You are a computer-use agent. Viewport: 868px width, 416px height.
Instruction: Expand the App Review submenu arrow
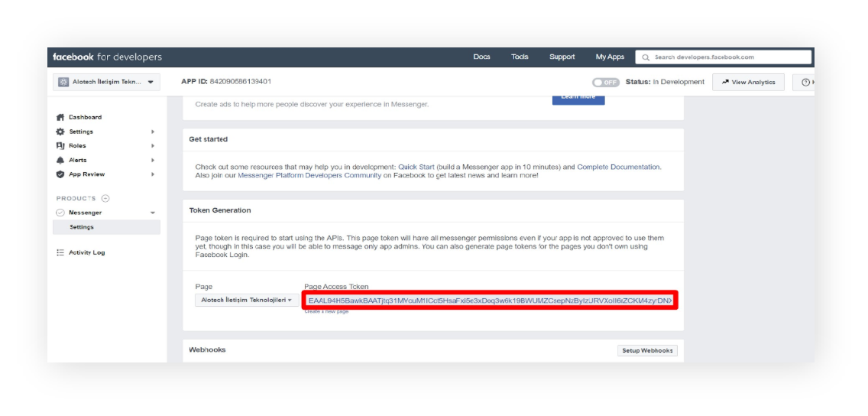153,174
